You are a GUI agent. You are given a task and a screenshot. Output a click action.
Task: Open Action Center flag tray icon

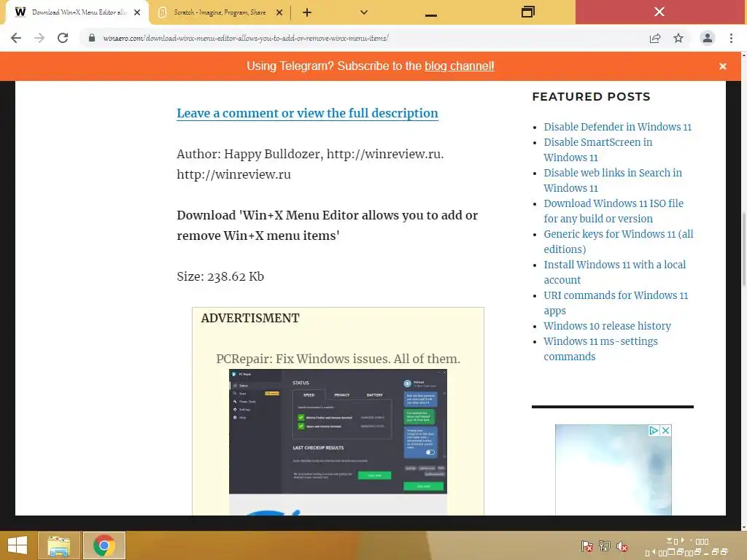pos(587,546)
